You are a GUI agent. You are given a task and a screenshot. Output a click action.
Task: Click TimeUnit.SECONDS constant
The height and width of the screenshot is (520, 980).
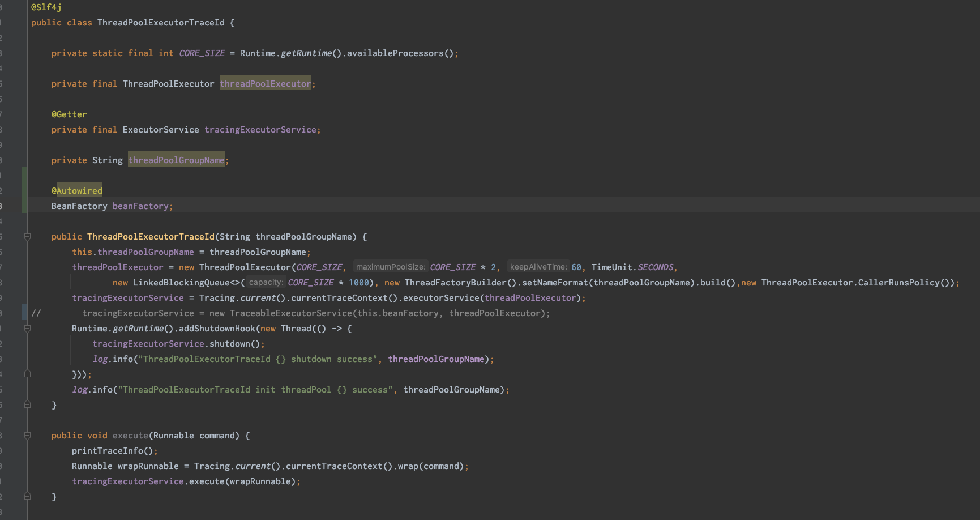coord(632,267)
